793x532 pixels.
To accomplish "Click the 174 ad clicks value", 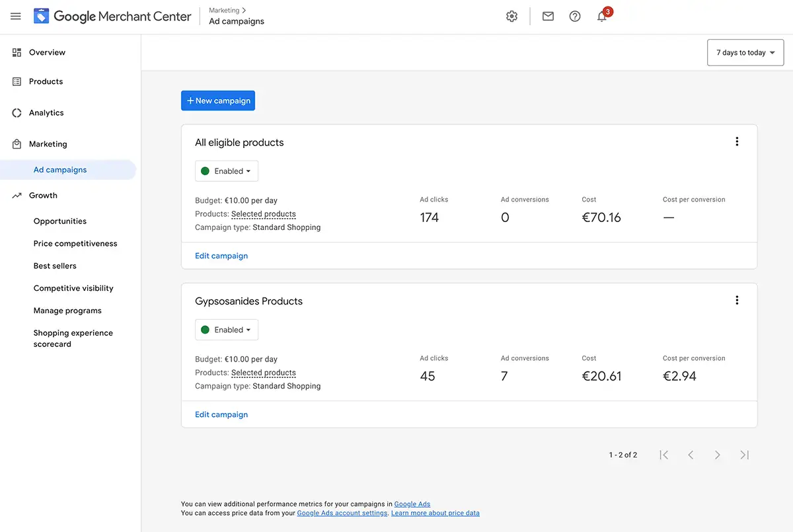I will (x=430, y=217).
